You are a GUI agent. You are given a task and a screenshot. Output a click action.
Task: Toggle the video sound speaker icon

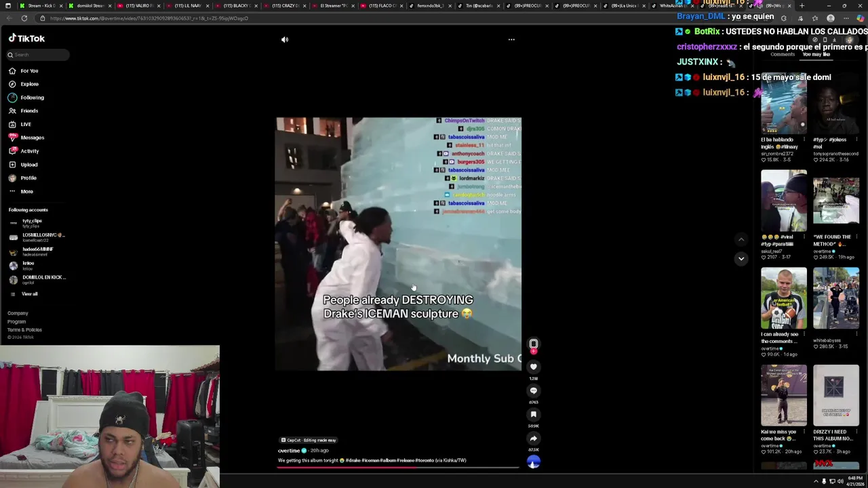tap(285, 39)
